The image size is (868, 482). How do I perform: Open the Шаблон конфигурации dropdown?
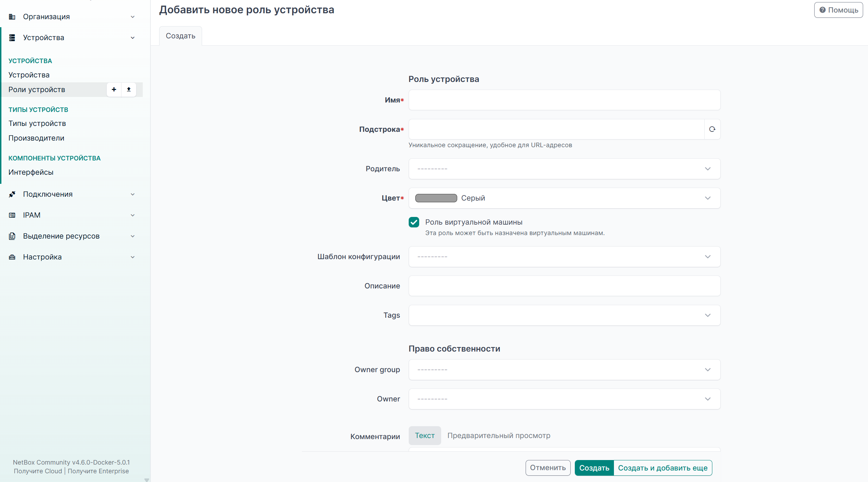pyautogui.click(x=564, y=257)
